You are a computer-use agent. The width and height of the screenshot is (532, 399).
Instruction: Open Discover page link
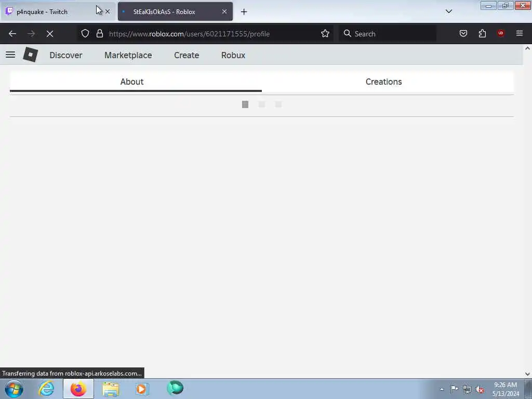[66, 55]
